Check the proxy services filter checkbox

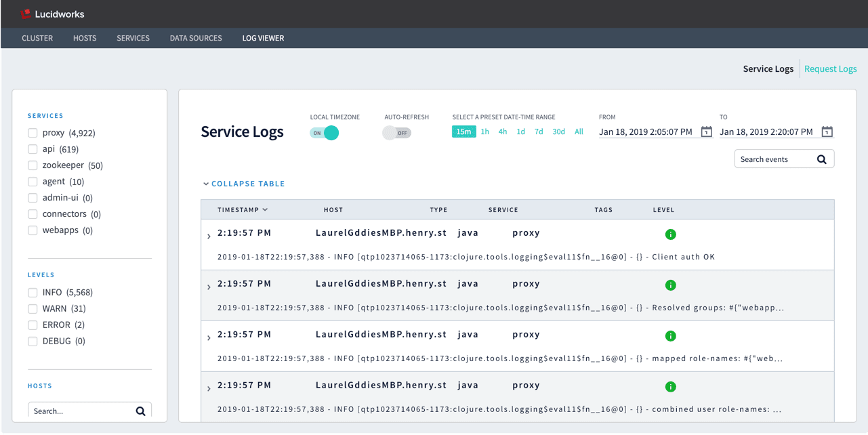(x=32, y=132)
